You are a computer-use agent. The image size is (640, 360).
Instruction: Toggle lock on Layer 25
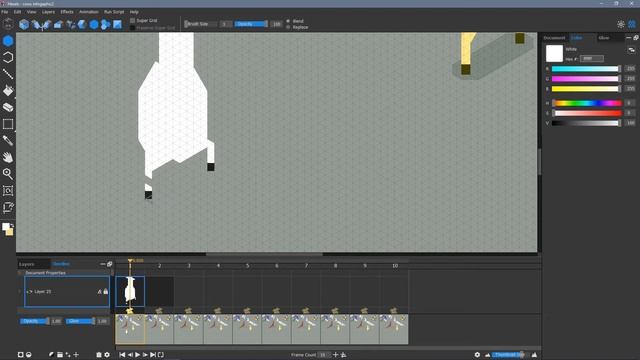(106, 291)
